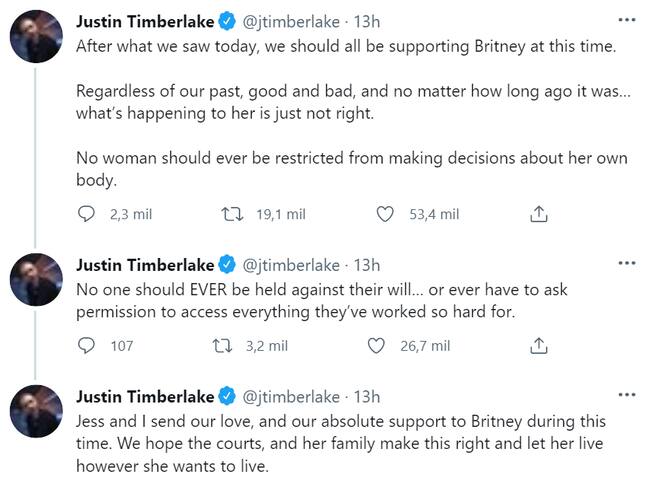Like the second tweet with 26,7 mil
The height and width of the screenshot is (487, 650).
377,346
